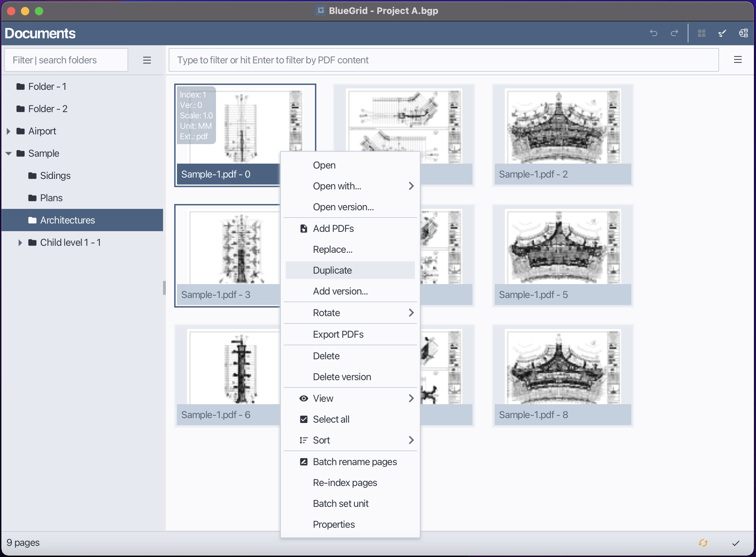The width and height of the screenshot is (756, 557).
Task: Open the document tree panel icon
Action: click(743, 33)
